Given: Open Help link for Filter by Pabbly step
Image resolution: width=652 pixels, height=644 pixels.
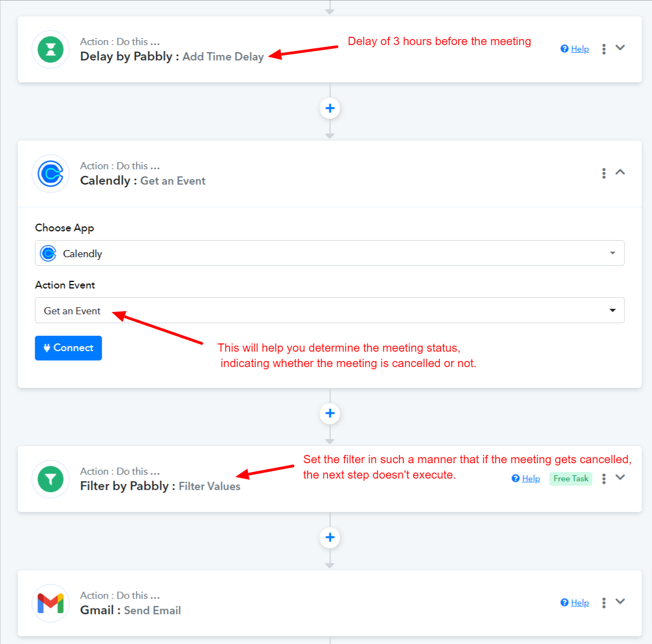Looking at the screenshot, I should pos(526,479).
